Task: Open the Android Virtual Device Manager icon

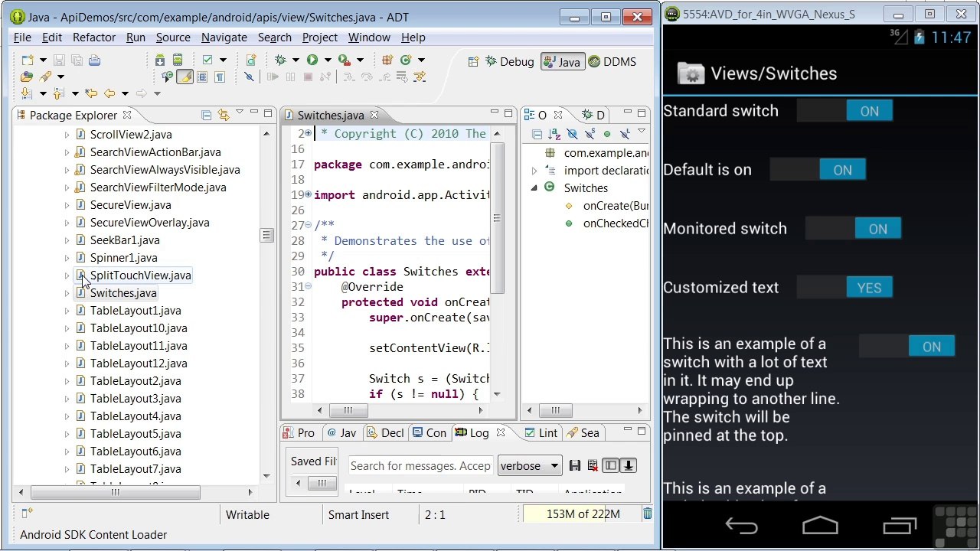Action: coord(178,60)
